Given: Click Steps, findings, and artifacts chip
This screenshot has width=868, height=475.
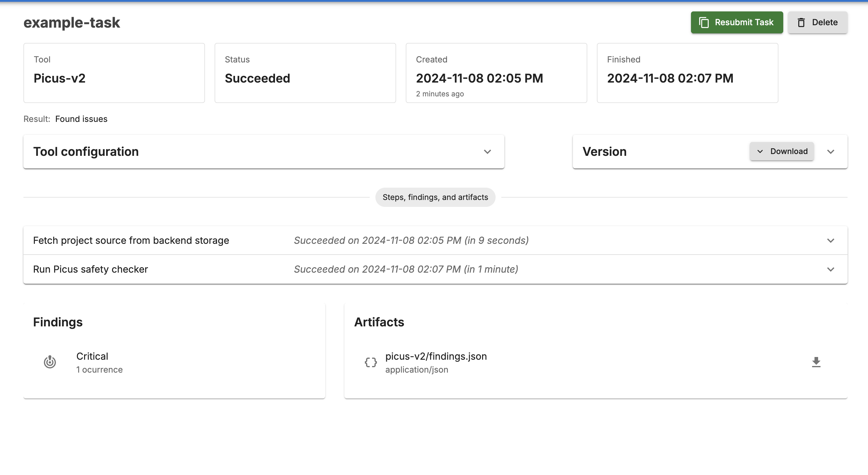Looking at the screenshot, I should tap(435, 197).
